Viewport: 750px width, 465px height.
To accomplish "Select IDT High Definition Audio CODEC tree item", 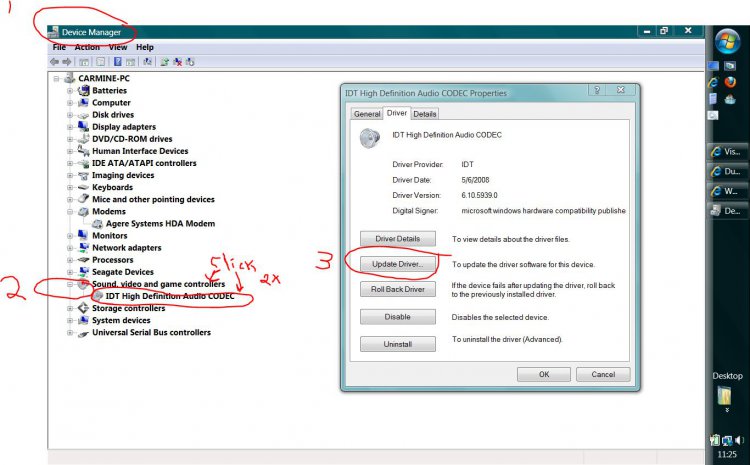I will tap(170, 296).
